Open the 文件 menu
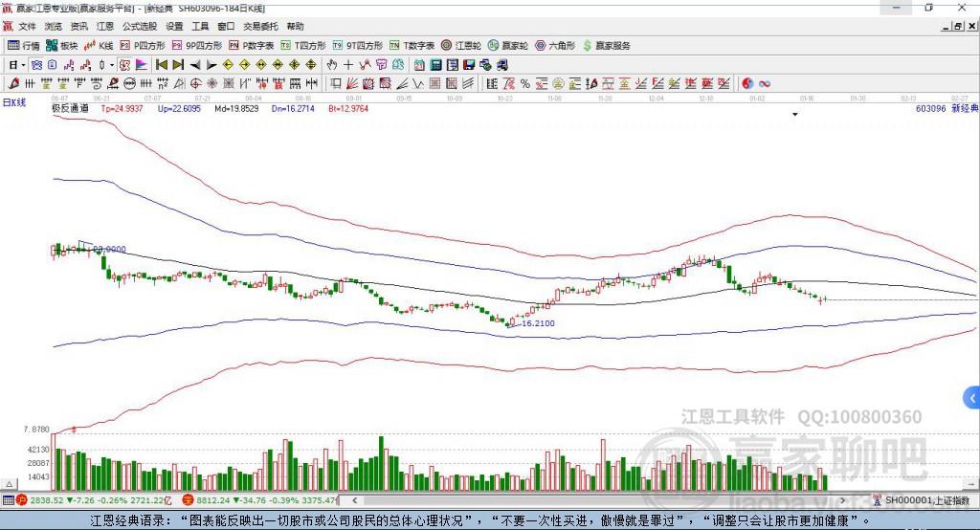The height and width of the screenshot is (530, 980). [x=28, y=26]
